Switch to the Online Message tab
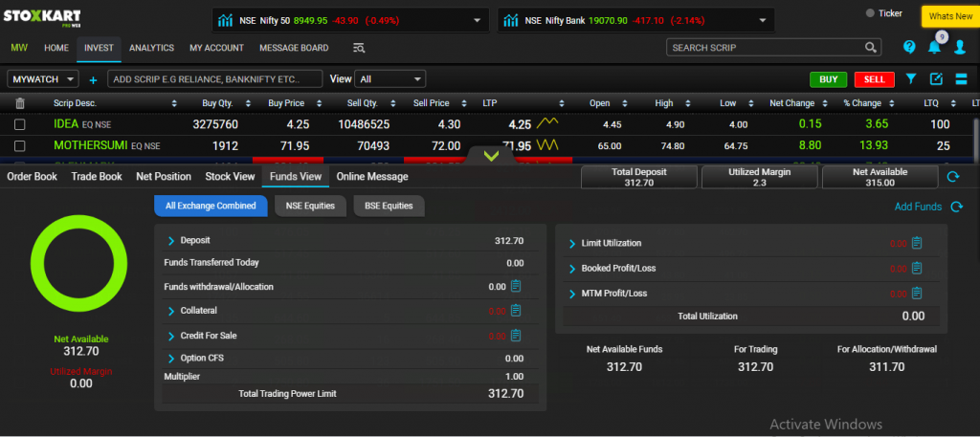Image resolution: width=980 pixels, height=437 pixels. 372,177
